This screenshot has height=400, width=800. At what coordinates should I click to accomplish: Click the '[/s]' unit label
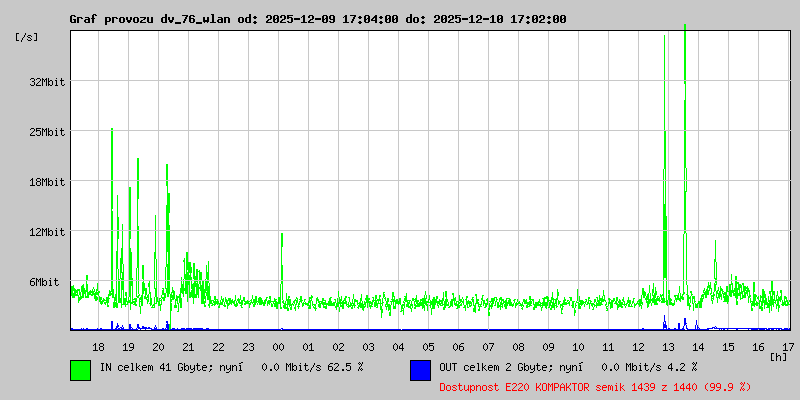click(26, 37)
